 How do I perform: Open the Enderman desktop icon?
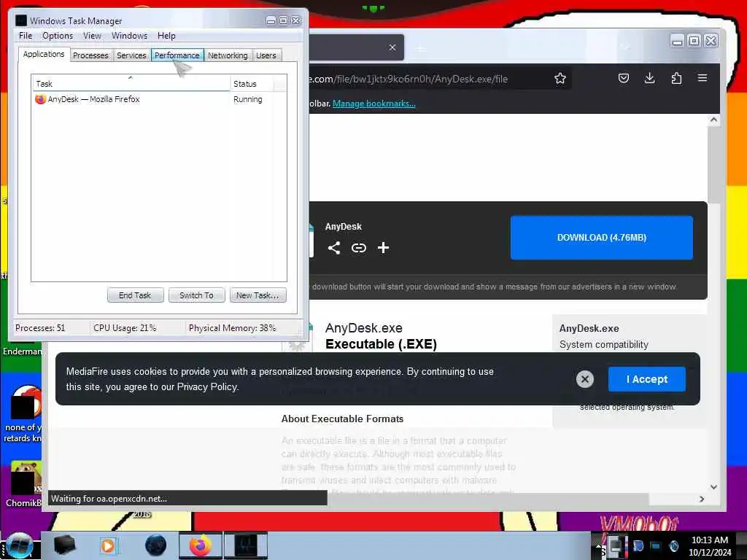pyautogui.click(x=22, y=351)
